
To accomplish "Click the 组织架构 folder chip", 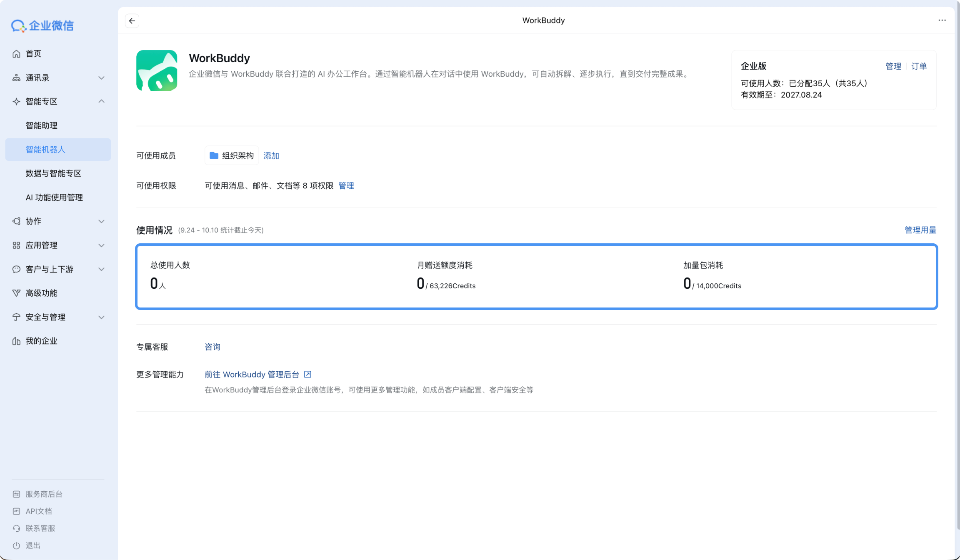I will 232,156.
